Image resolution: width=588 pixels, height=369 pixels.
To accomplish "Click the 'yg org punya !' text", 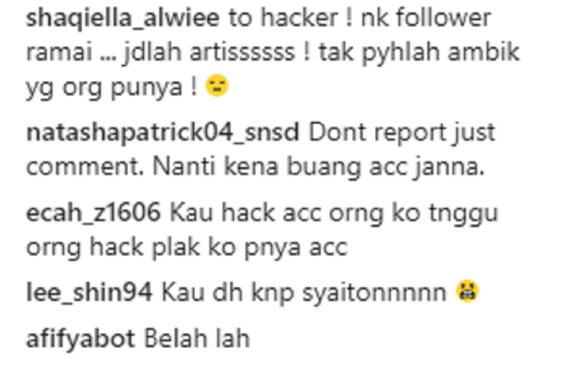I will 112,88.
